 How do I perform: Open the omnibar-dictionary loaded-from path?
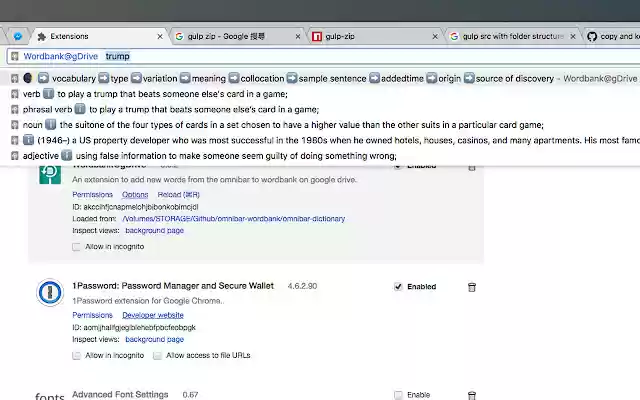click(233, 219)
